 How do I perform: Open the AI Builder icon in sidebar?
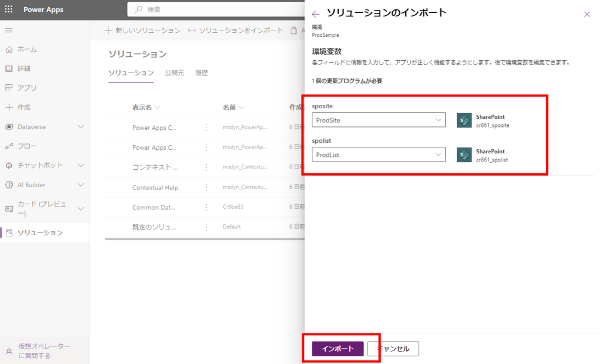9,185
